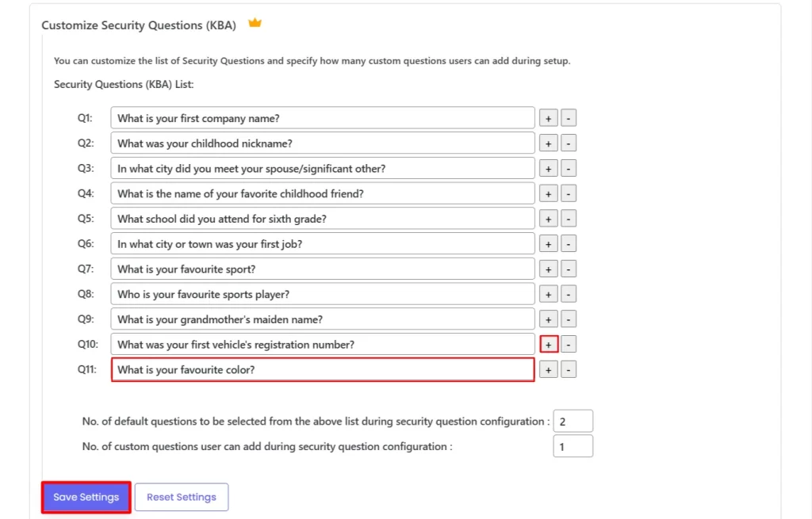Delete Q6 first job question row
The height and width of the screenshot is (519, 812).
pos(569,244)
